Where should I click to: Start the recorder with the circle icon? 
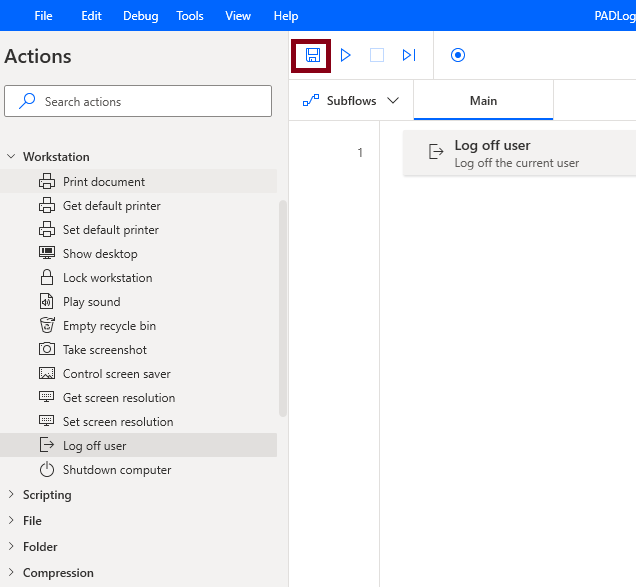pos(458,55)
